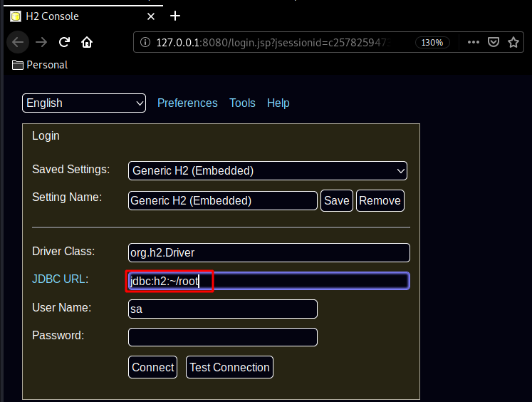This screenshot has height=402, width=532.
Task: Open the page actions three-dot menu
Action: pyautogui.click(x=474, y=42)
